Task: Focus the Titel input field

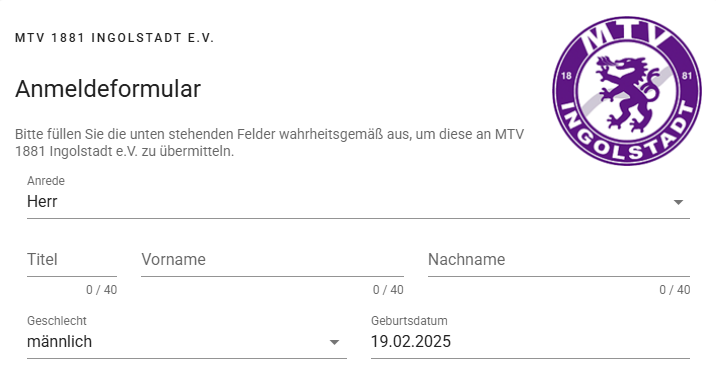Action: point(72,260)
